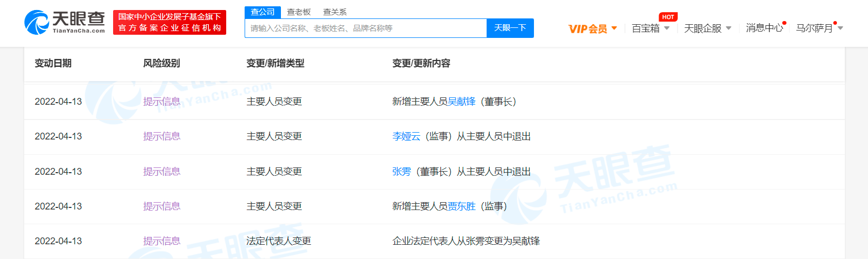The image size is (868, 259).
Task: Expand the 天眼企服 dropdown menu
Action: (x=708, y=28)
